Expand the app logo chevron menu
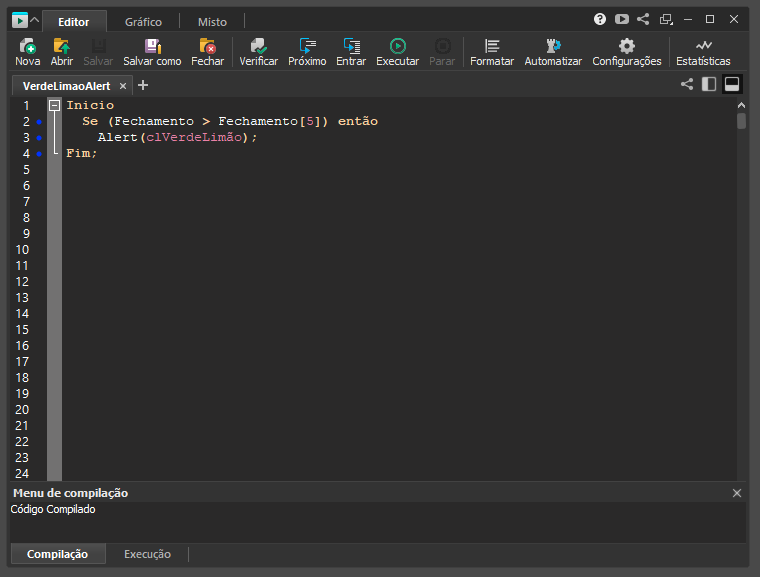This screenshot has width=760, height=577. [35, 20]
